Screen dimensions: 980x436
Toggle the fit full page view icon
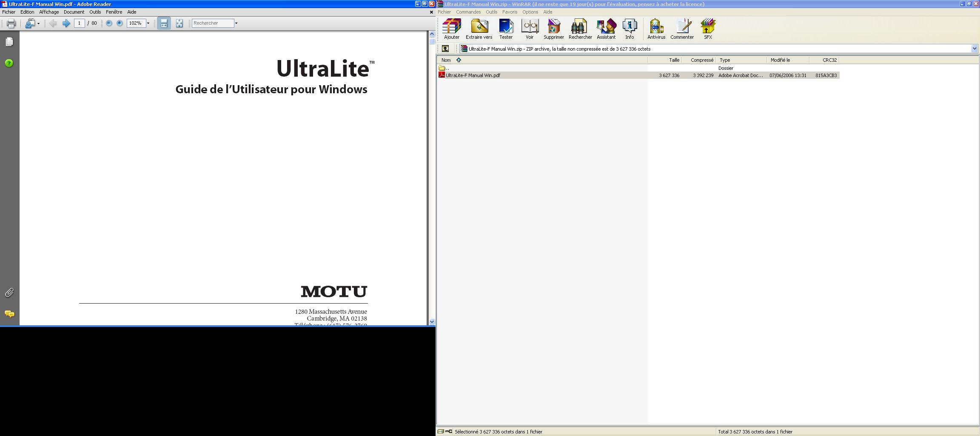(179, 23)
